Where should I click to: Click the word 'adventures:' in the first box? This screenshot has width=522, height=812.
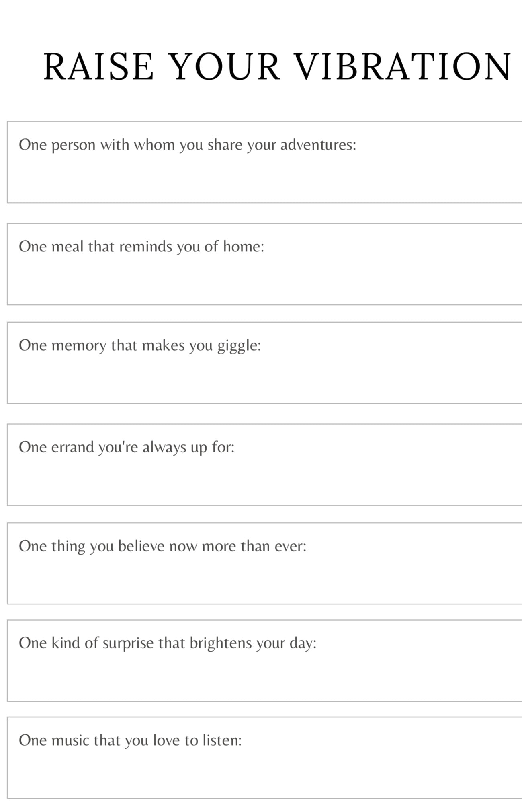click(x=318, y=145)
